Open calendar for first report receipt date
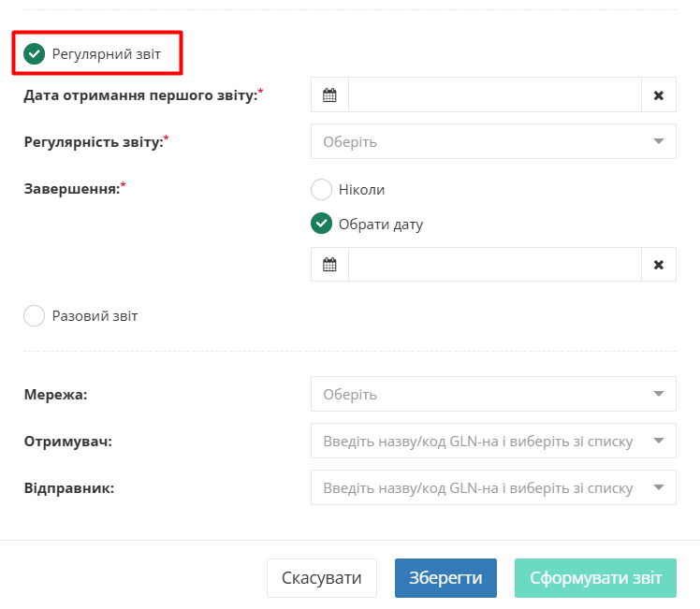The image size is (700, 609). (x=329, y=94)
